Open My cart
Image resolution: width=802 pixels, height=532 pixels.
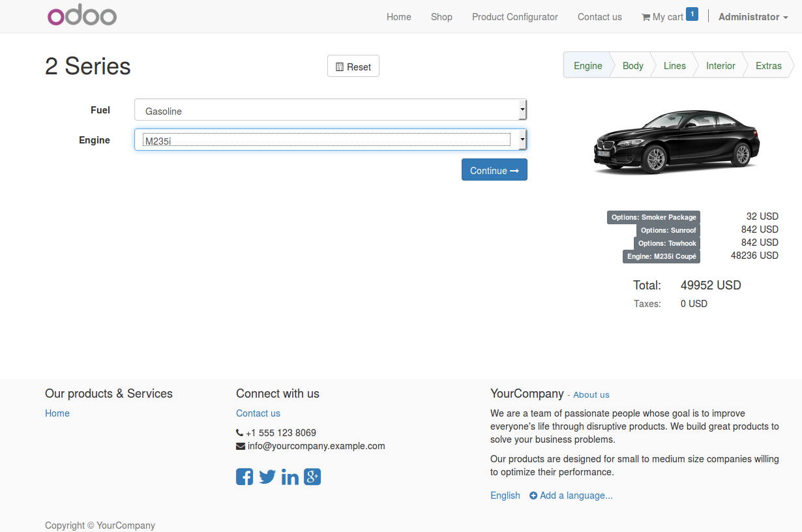pyautogui.click(x=662, y=17)
